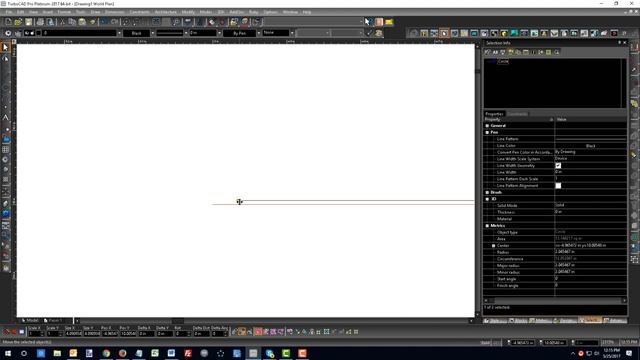640x360 pixels.
Task: Collapse the General property group
Action: pyautogui.click(x=487, y=126)
